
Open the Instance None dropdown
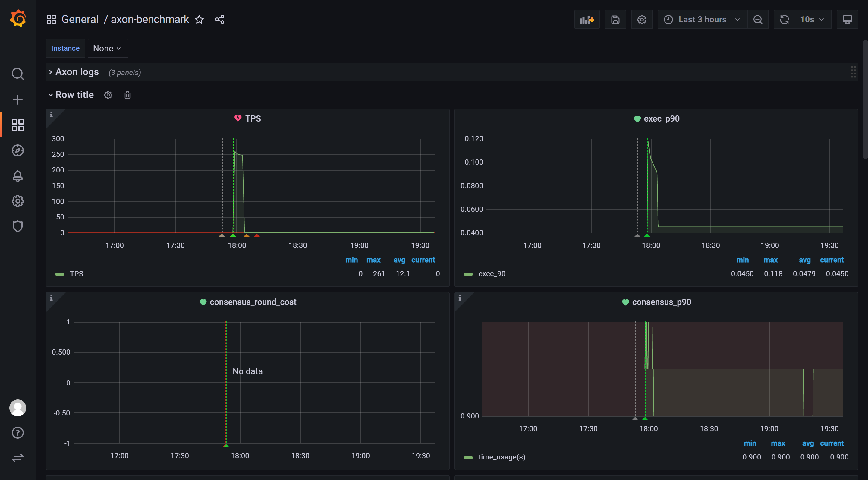(x=107, y=48)
